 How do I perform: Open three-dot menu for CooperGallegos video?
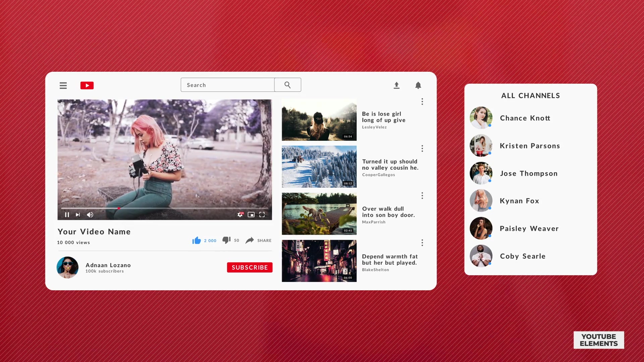(x=422, y=148)
